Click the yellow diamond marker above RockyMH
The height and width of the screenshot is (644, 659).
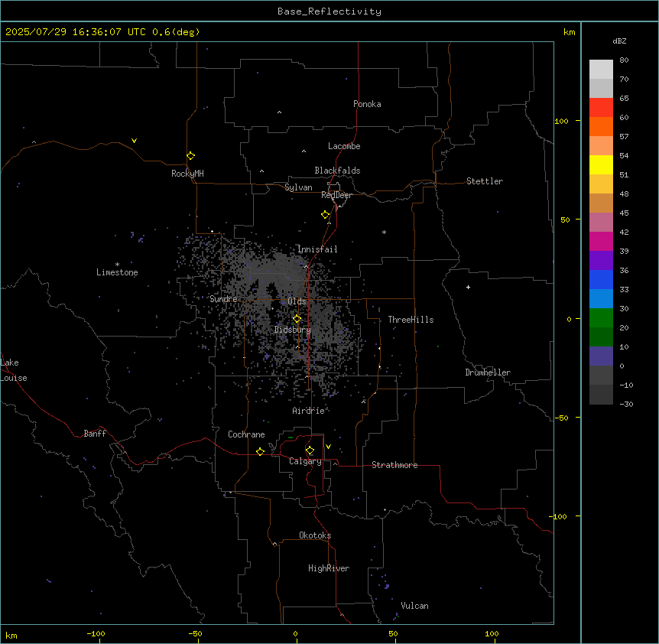click(x=190, y=156)
